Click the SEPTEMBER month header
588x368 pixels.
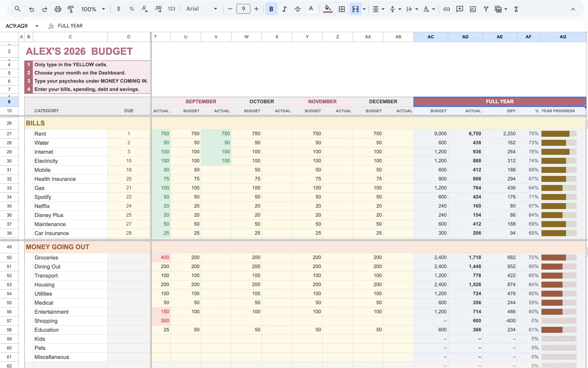(x=201, y=102)
